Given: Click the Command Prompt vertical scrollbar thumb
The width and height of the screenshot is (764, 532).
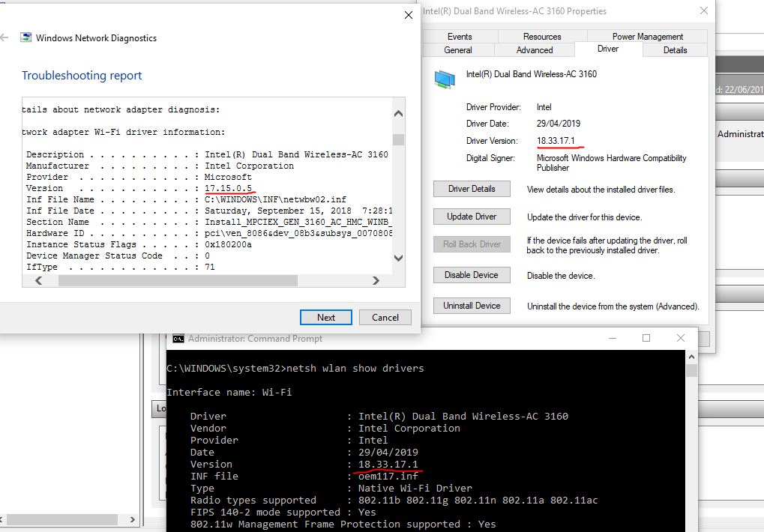Looking at the screenshot, I should tap(691, 370).
